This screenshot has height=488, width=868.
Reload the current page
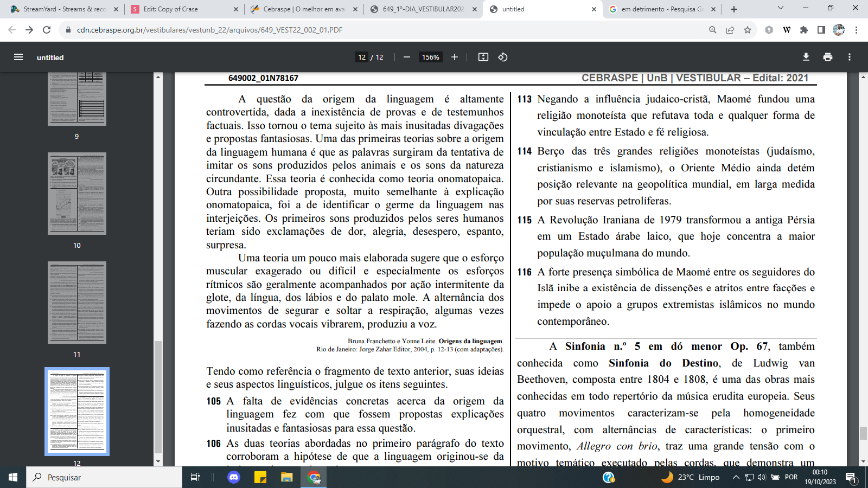point(47,30)
